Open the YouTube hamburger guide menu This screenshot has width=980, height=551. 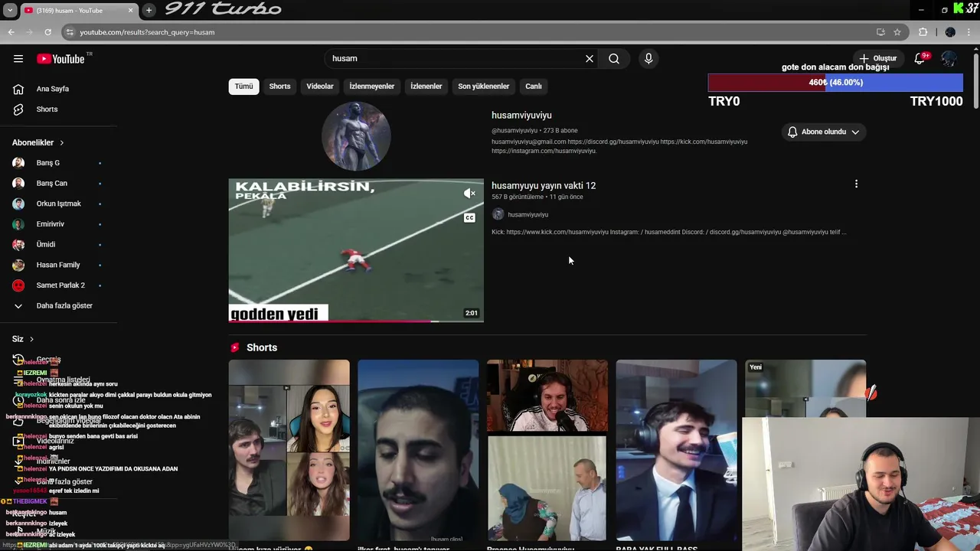pos(18,59)
